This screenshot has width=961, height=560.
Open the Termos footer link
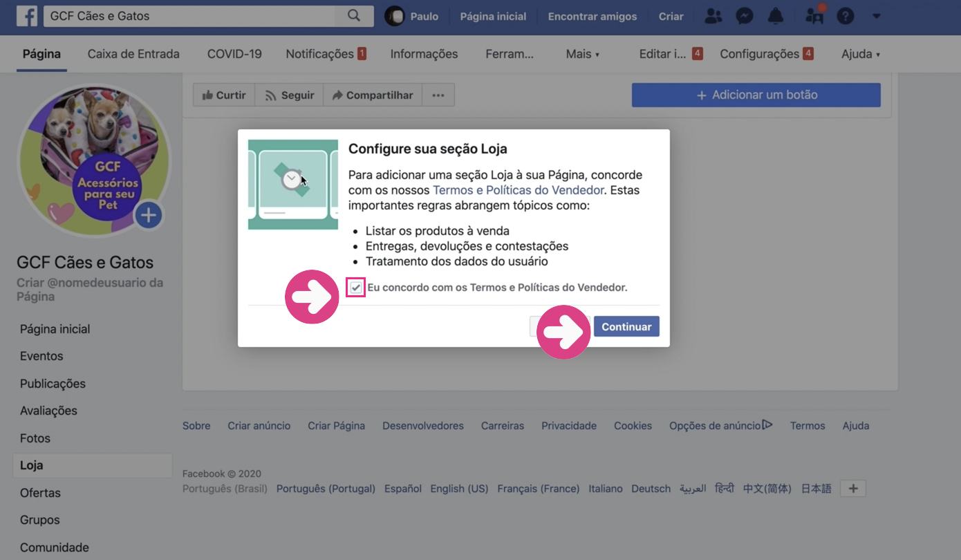(x=808, y=426)
